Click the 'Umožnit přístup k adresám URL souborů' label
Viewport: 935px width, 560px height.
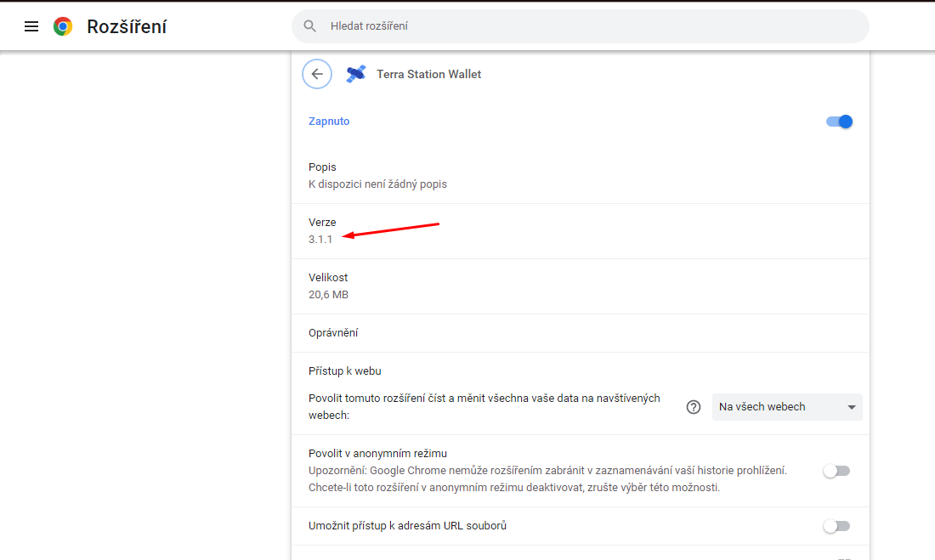coord(407,526)
